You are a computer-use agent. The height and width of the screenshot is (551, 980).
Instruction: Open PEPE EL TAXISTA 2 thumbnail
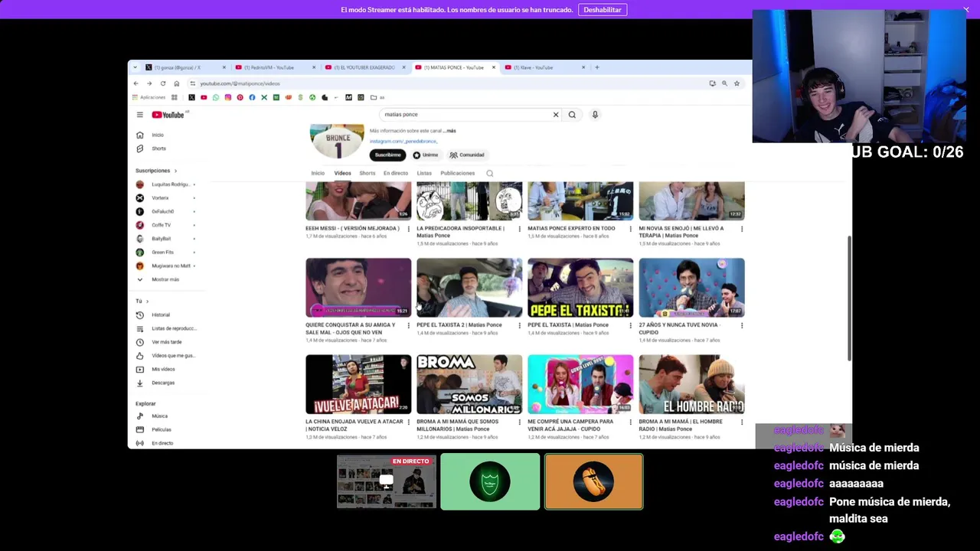click(x=469, y=288)
